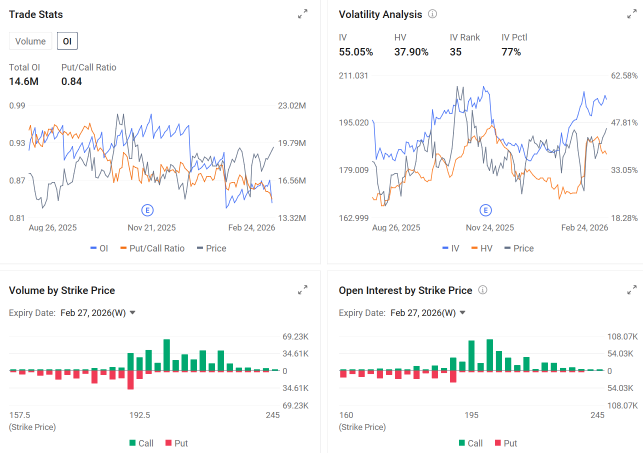Toggle HV series in Volatility legend

(482, 248)
